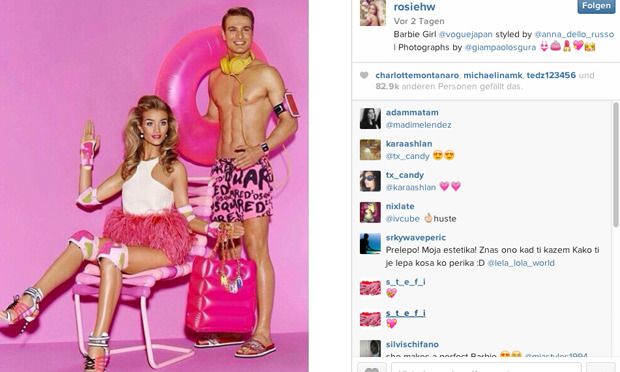This screenshot has height=372, width=620.
Task: Open adammatam's avatar
Action: (x=370, y=118)
